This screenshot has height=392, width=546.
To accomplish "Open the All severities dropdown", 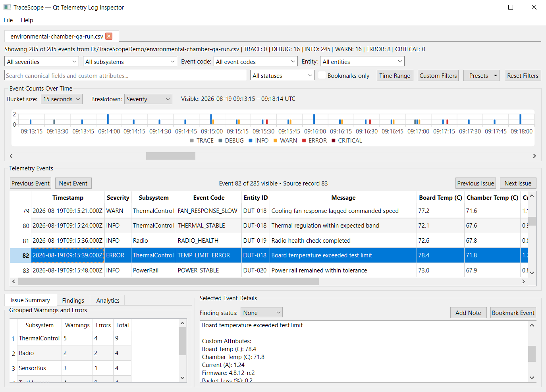I will (42, 62).
